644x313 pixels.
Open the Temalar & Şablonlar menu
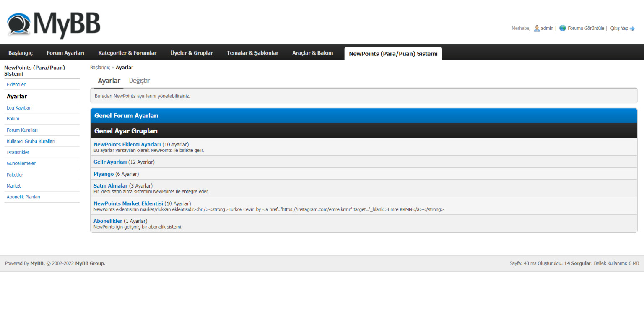(252, 53)
